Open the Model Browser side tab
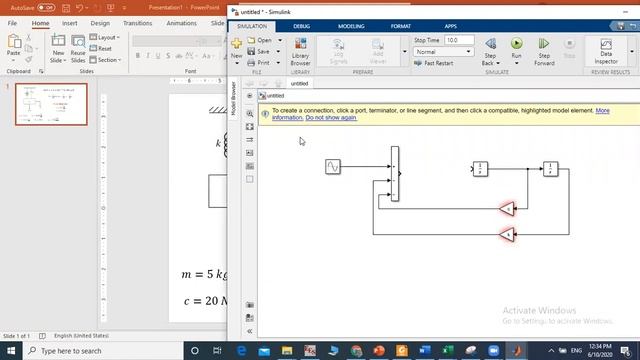The image size is (640, 360). coord(233,98)
